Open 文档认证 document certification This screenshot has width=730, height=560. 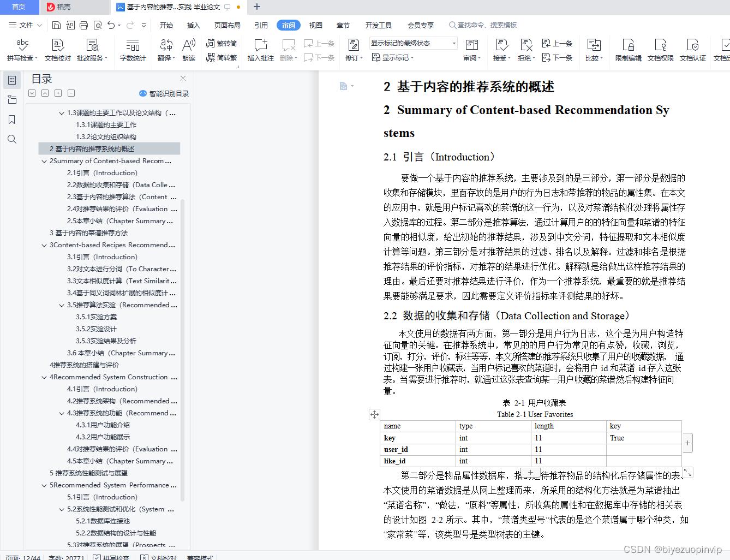point(693,50)
